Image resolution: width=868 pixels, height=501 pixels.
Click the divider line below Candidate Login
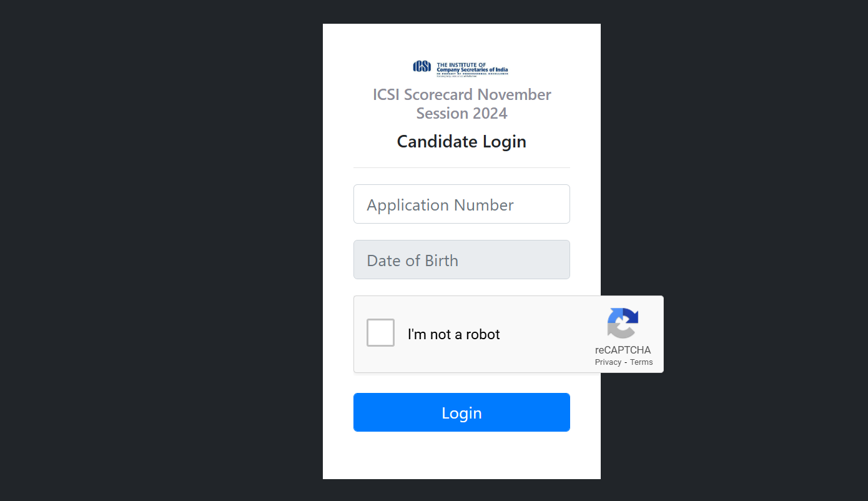click(461, 168)
